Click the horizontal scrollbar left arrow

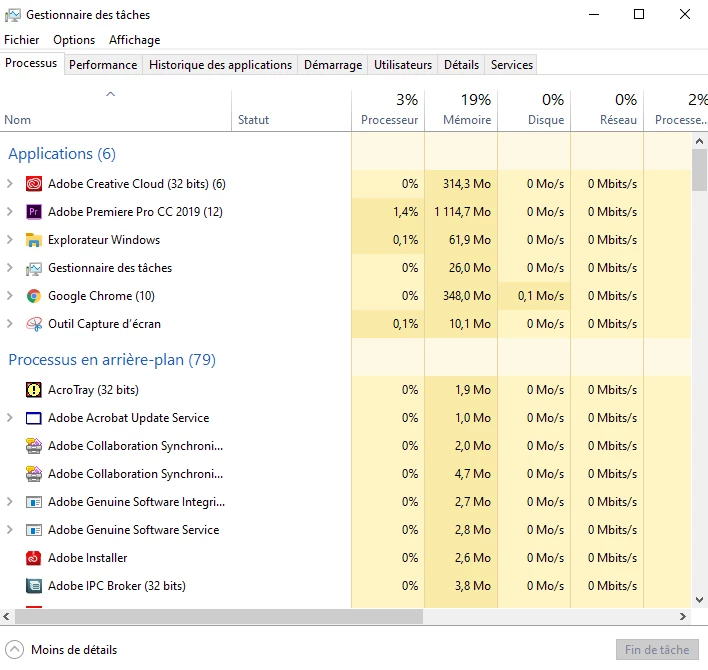pos(6,616)
